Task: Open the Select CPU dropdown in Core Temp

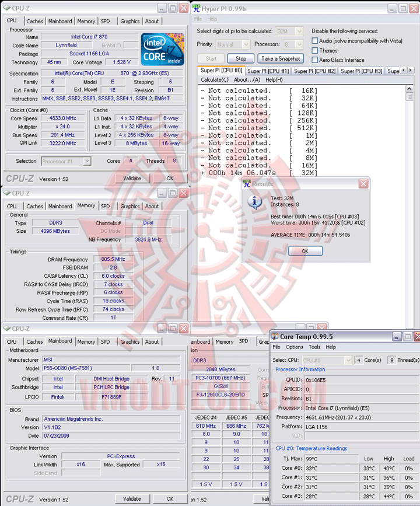Action: coord(348,360)
